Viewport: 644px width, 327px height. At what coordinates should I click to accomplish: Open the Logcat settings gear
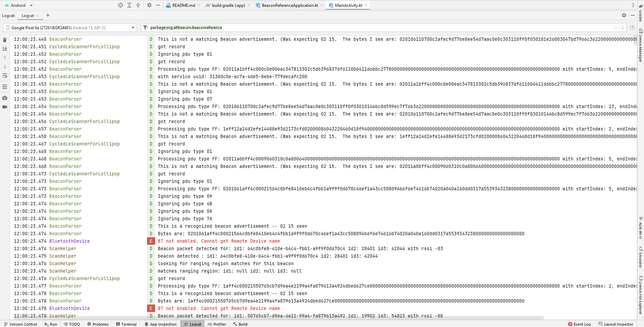624,15
